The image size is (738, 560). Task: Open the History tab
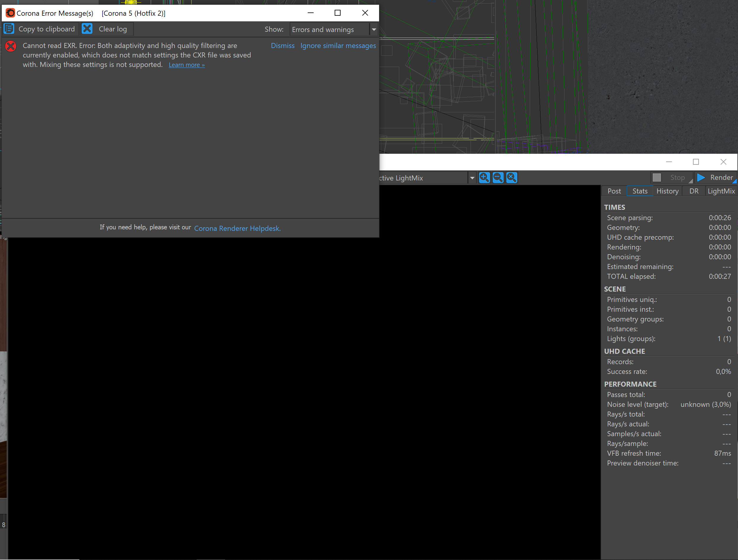point(667,191)
